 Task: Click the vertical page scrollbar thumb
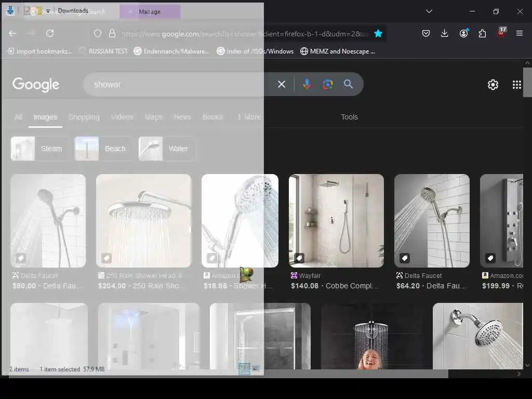(x=527, y=82)
